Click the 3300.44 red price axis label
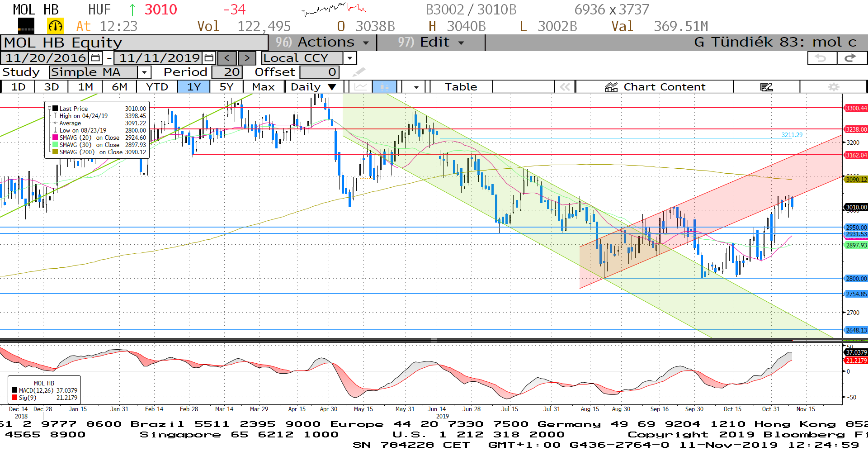The image size is (868, 470). click(x=856, y=108)
